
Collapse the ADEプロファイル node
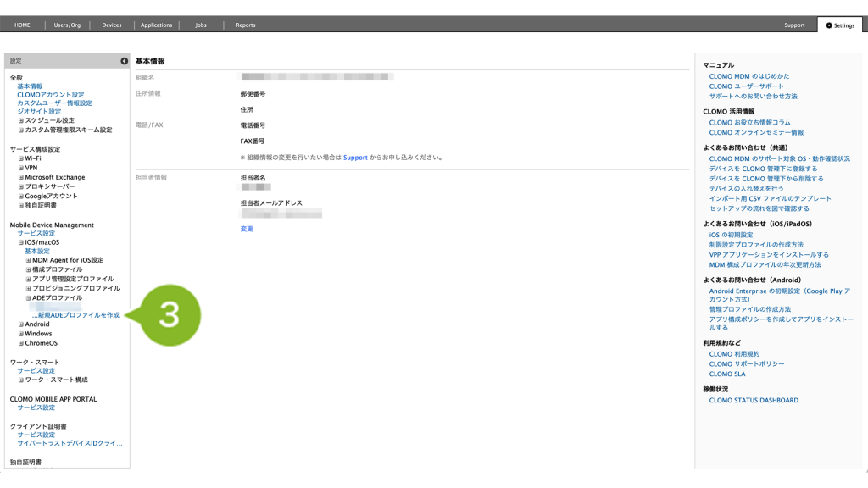click(x=28, y=297)
